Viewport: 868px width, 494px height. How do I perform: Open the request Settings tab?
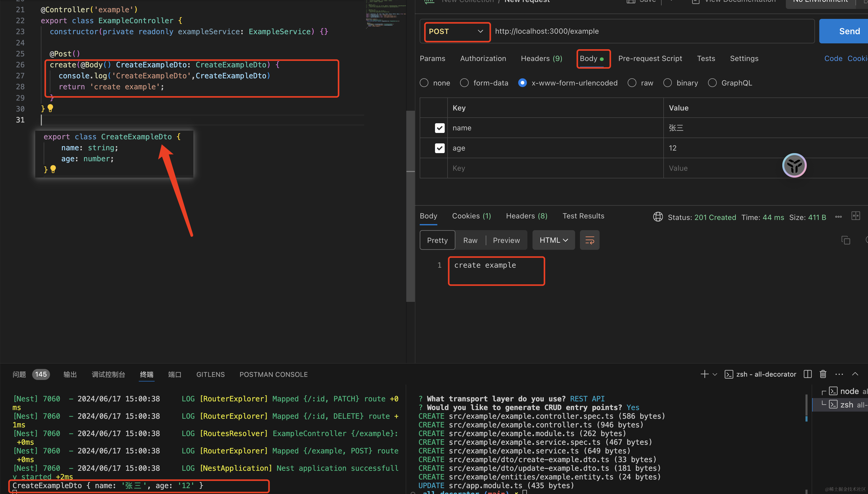click(x=744, y=59)
